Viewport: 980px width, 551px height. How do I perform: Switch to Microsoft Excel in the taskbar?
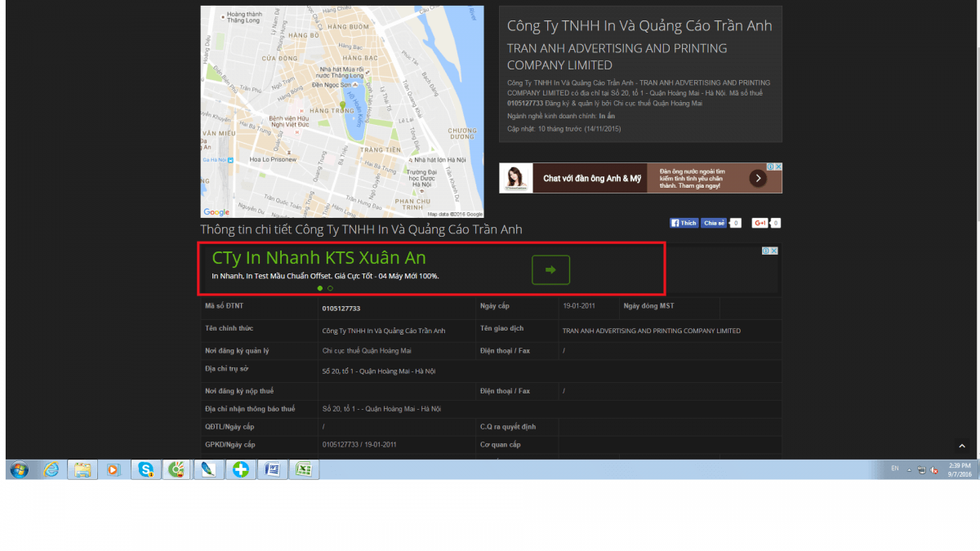click(x=304, y=469)
